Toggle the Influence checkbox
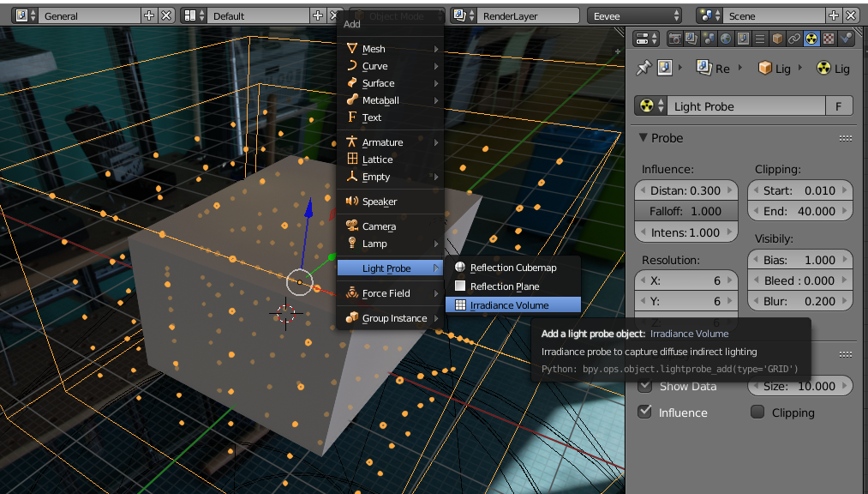 645,413
